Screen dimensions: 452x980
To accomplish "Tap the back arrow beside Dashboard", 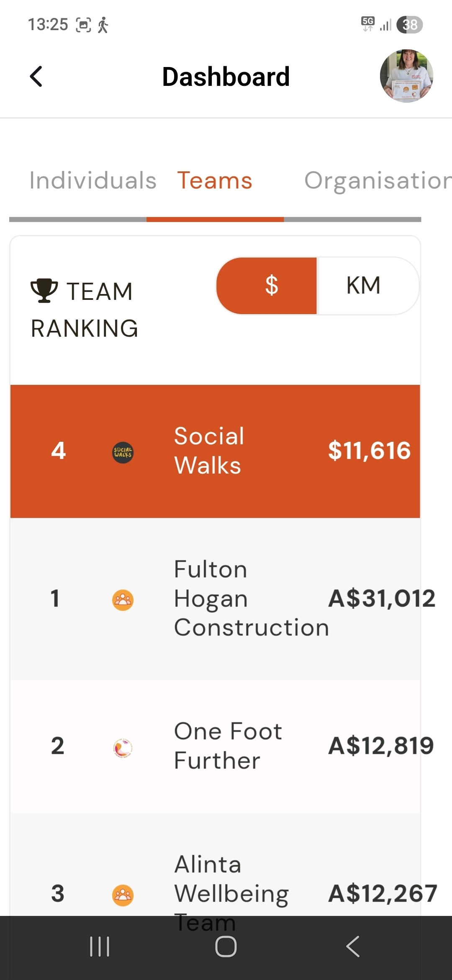I will tap(36, 77).
